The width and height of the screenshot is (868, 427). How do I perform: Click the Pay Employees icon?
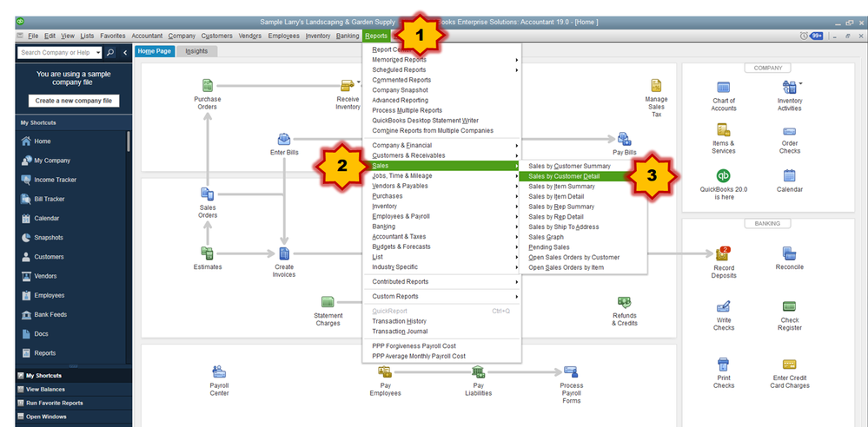pos(385,371)
